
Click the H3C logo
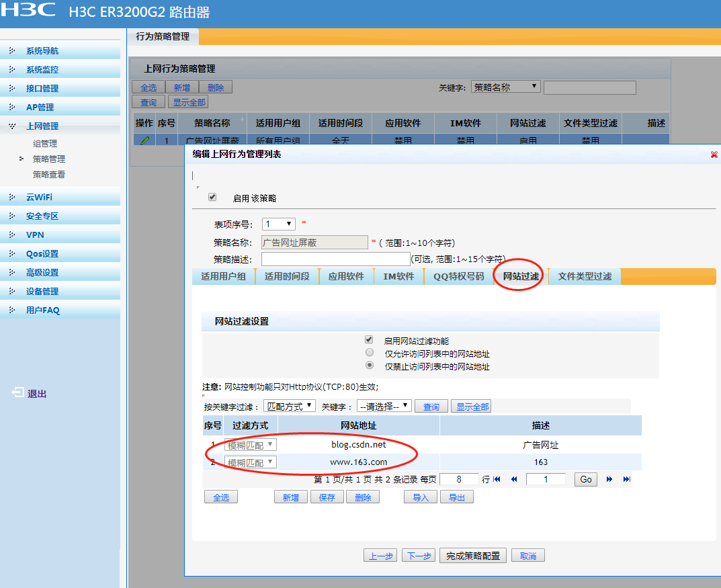[28, 9]
